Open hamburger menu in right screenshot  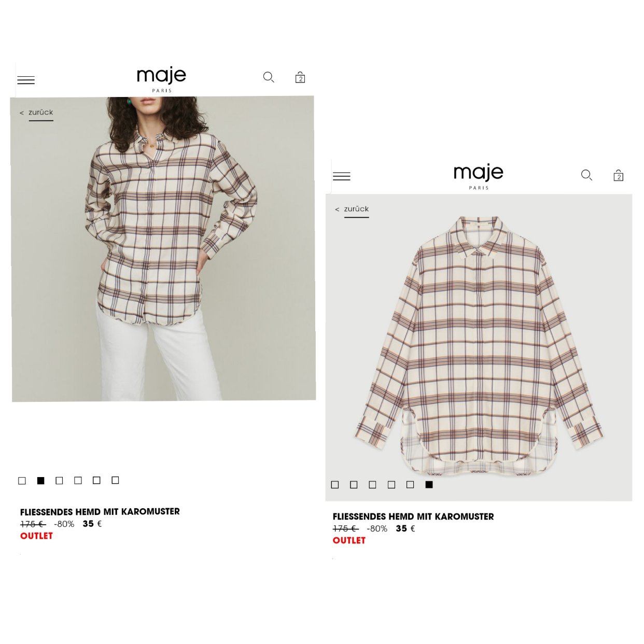[x=342, y=176]
